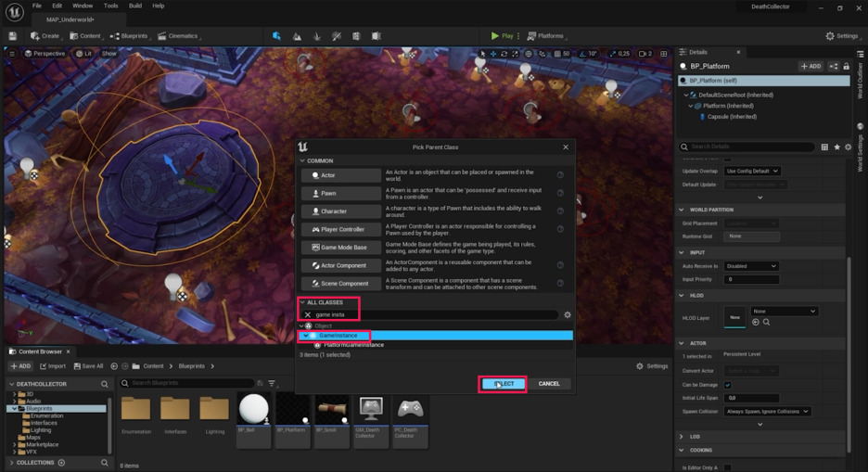The height and width of the screenshot is (472, 868).
Task: Choose Game Mode Base parent class
Action: pos(341,248)
